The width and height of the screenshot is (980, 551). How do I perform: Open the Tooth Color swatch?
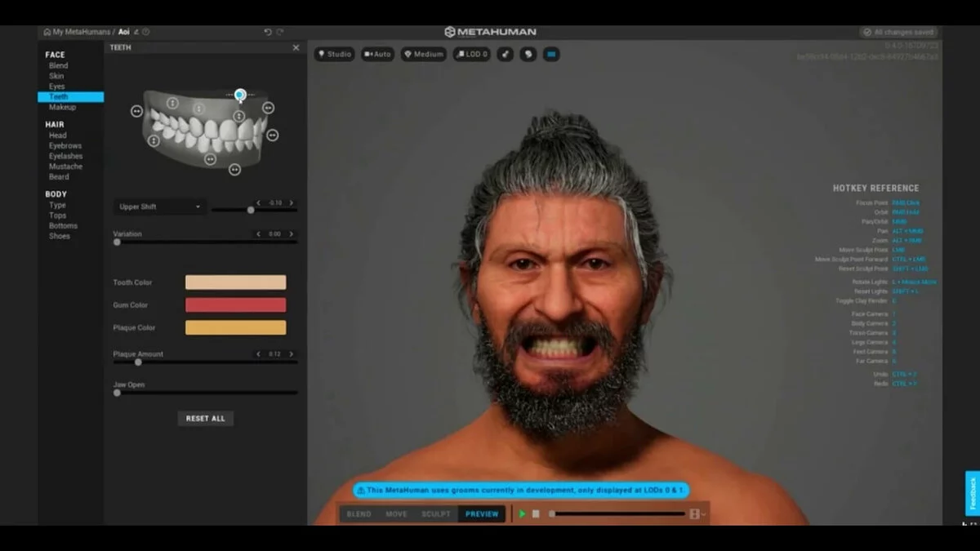pos(235,282)
